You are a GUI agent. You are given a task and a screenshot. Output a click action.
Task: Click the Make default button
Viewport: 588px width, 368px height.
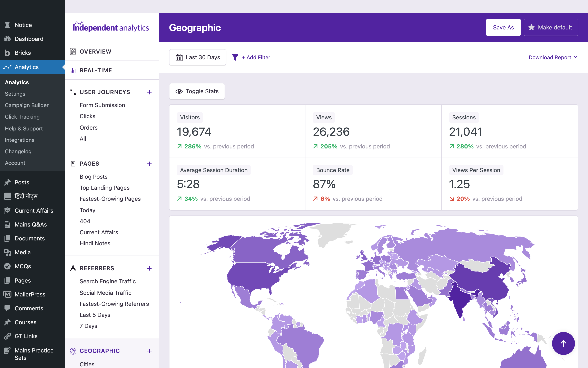click(551, 27)
